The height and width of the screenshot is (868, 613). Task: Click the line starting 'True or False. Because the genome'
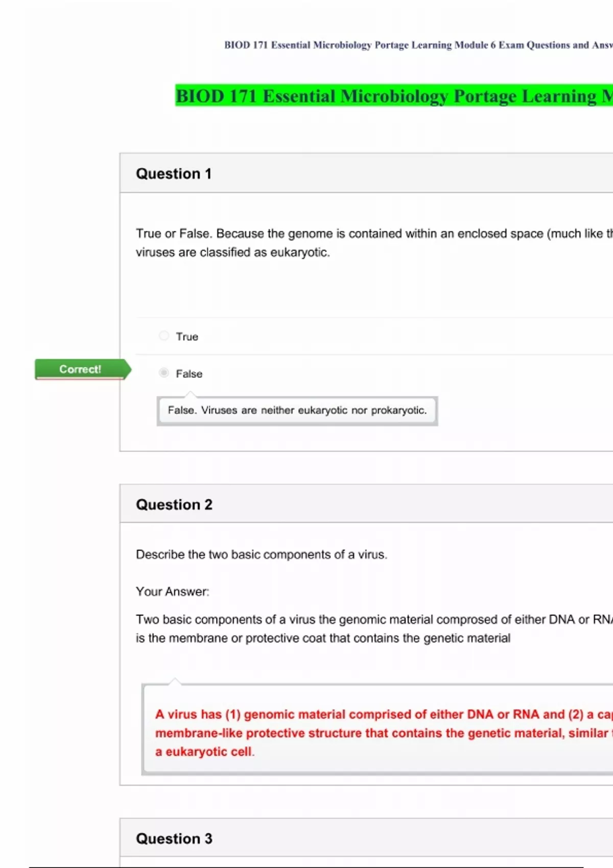[x=373, y=233]
